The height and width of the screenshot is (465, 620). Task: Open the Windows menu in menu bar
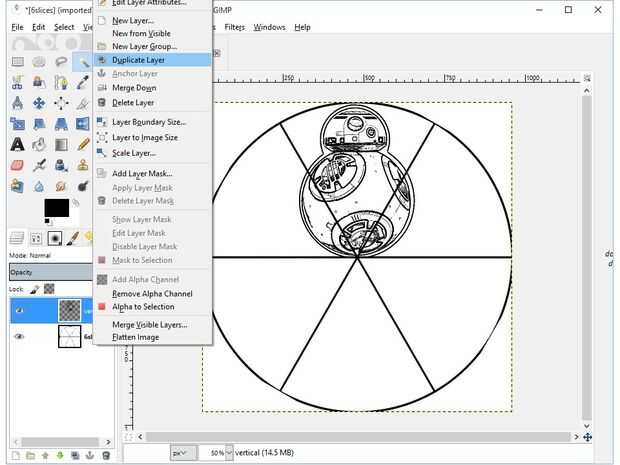pos(269,27)
